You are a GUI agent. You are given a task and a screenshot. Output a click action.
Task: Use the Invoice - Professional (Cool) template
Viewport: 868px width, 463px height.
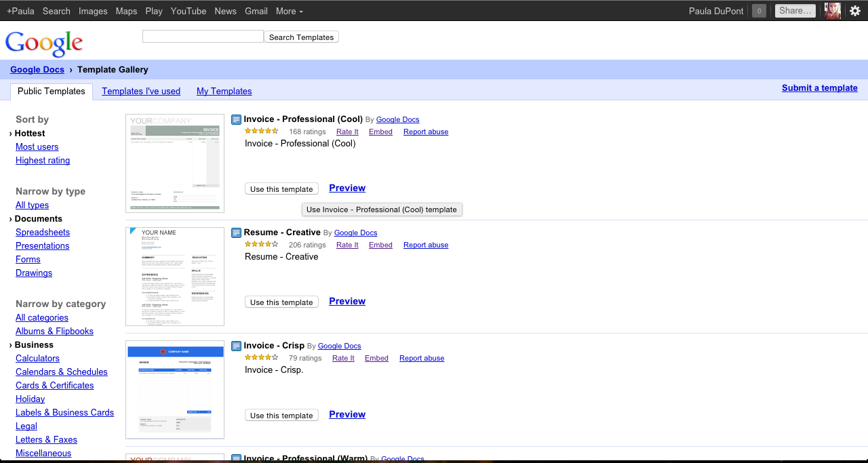click(x=281, y=189)
